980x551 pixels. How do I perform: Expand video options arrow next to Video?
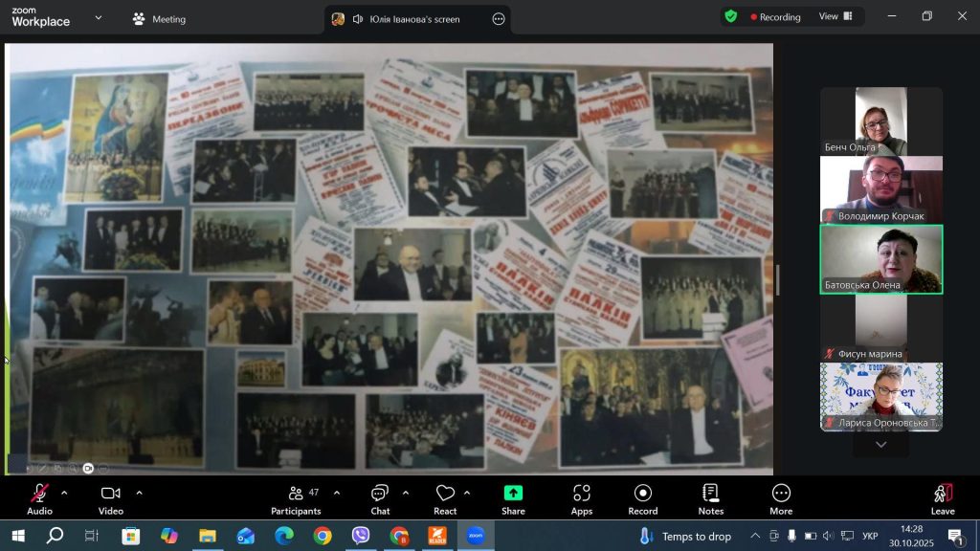139,493
